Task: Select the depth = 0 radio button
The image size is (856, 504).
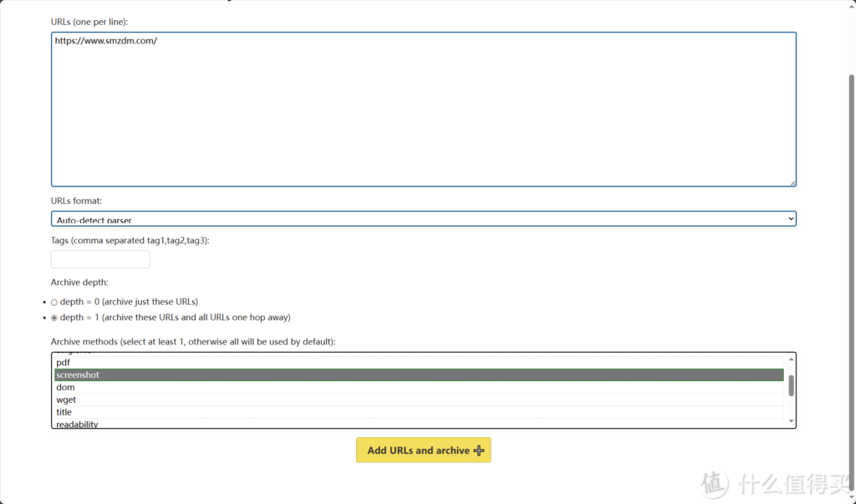Action: (x=54, y=302)
